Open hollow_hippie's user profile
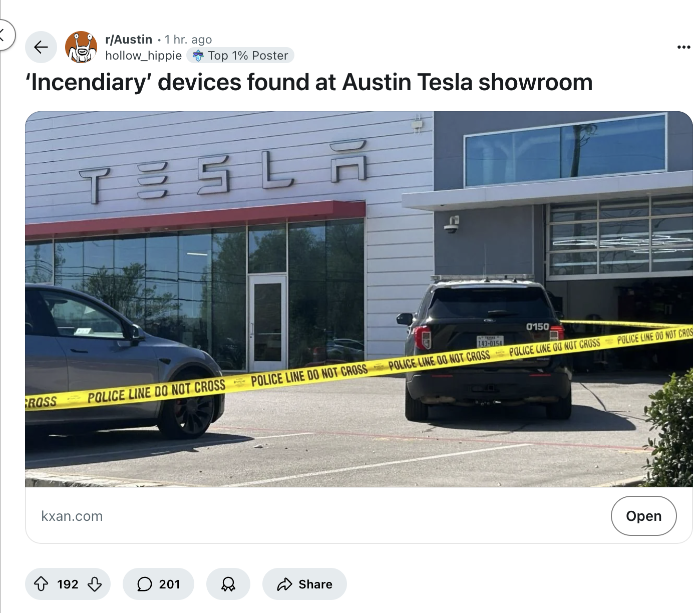This screenshot has width=700, height=613. [x=143, y=55]
